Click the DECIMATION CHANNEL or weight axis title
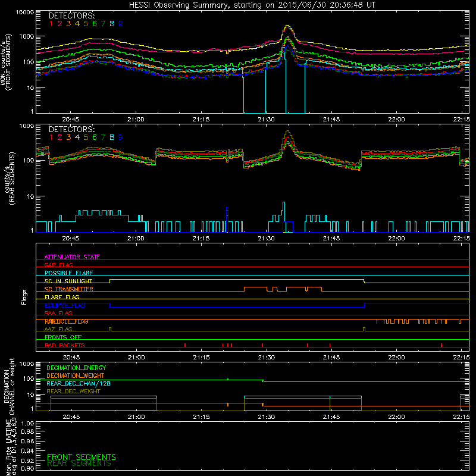The width and height of the screenshot is (476, 476). [x=9, y=386]
